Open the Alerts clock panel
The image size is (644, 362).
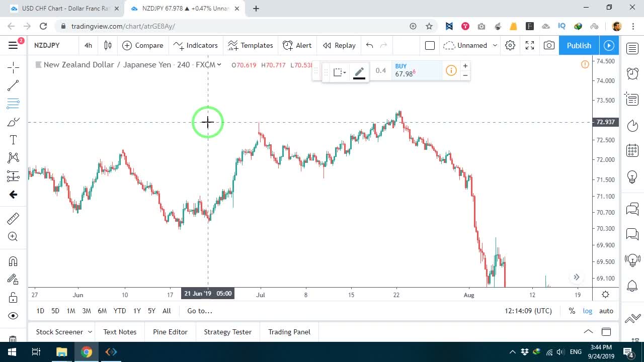(632, 73)
